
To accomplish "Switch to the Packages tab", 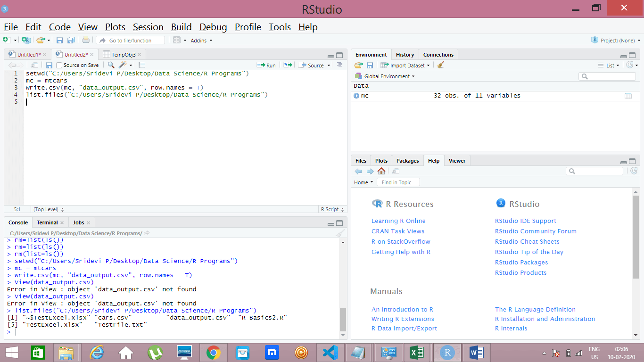I will tap(408, 161).
